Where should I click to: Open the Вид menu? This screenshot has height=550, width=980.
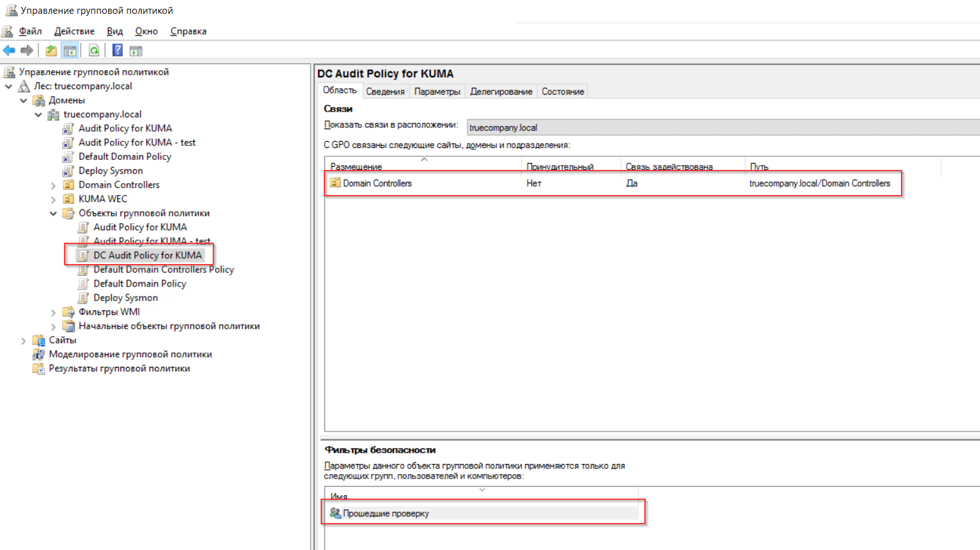115,31
